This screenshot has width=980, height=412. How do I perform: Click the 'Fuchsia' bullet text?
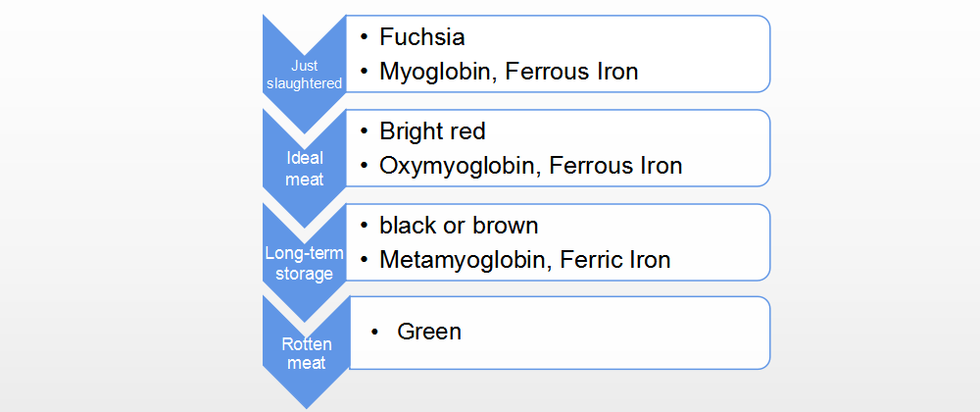pyautogui.click(x=421, y=37)
